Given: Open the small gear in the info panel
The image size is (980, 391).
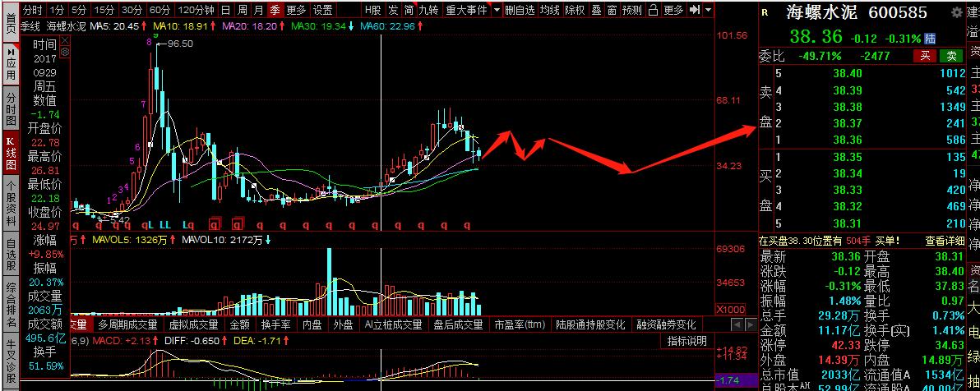Looking at the screenshot, I should (65, 52).
